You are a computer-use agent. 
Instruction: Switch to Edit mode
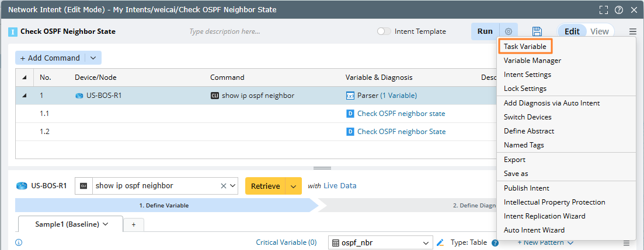point(572,31)
